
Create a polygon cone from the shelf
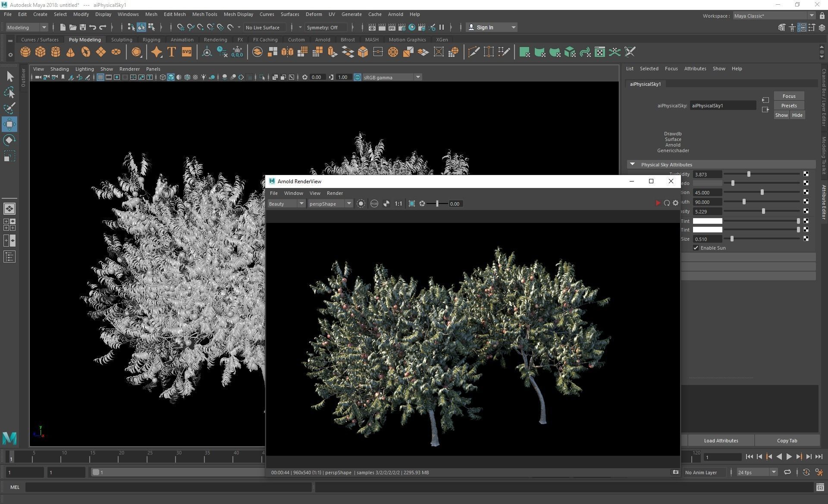70,52
